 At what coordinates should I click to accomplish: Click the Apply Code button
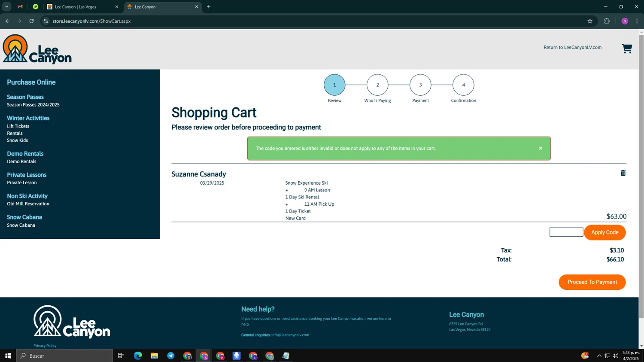(605, 232)
